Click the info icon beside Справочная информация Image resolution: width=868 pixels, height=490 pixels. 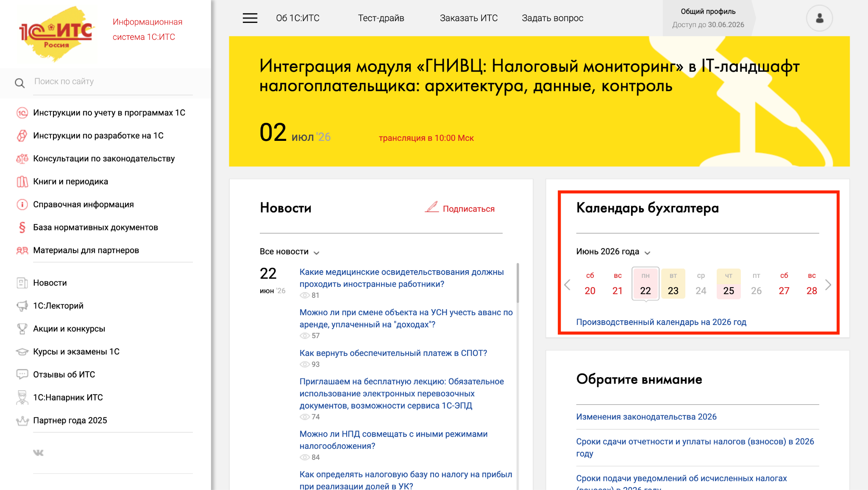22,204
